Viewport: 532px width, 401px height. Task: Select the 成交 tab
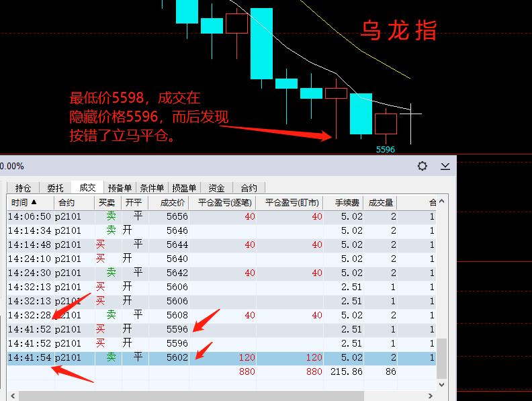(x=87, y=187)
